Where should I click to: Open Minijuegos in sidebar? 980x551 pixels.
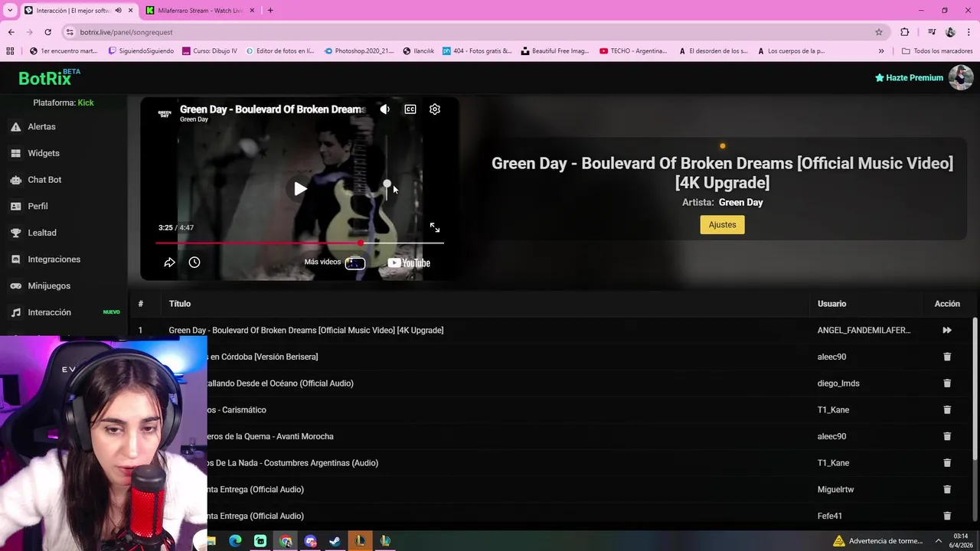coord(49,285)
